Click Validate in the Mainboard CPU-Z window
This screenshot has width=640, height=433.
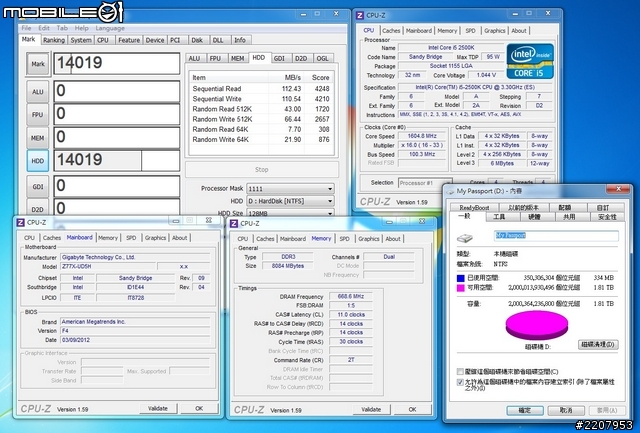pyautogui.click(x=158, y=408)
